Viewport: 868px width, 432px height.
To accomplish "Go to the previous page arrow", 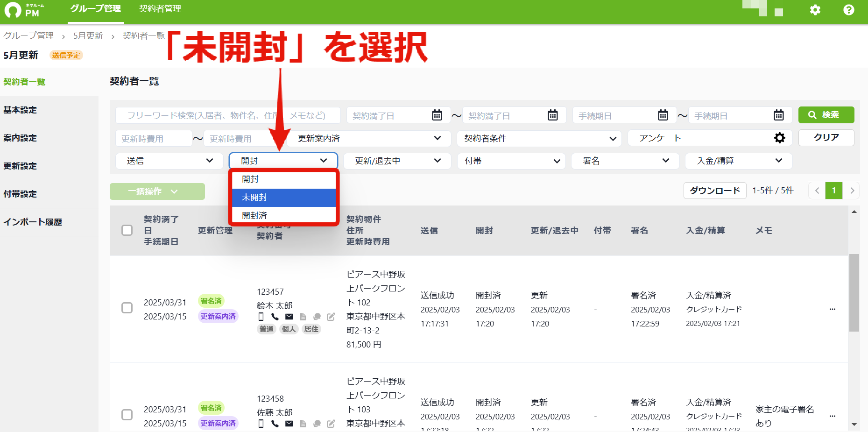I will (817, 191).
